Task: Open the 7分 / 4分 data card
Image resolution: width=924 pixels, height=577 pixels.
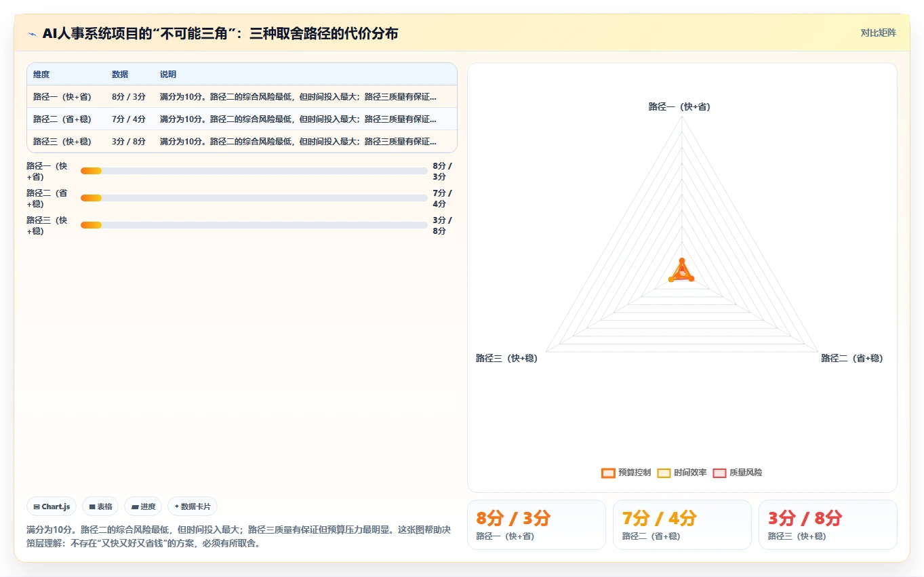Action: (x=682, y=525)
